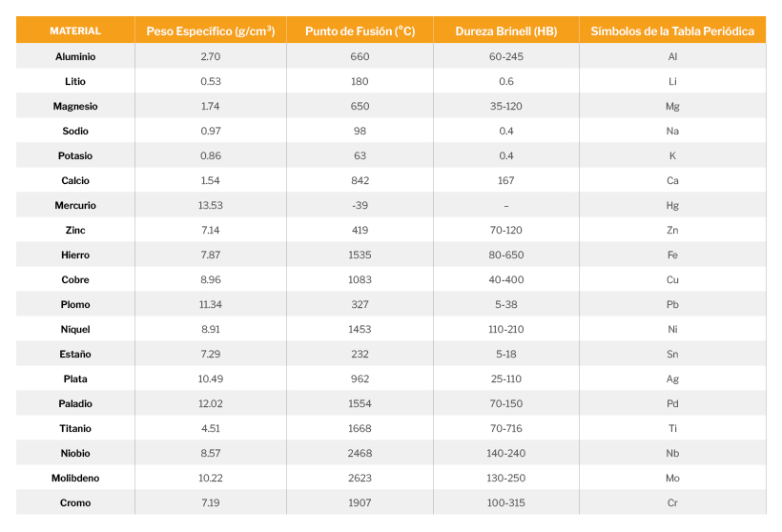This screenshot has width=782, height=532.
Task: Select the Hierro row label
Action: pyautogui.click(x=75, y=256)
